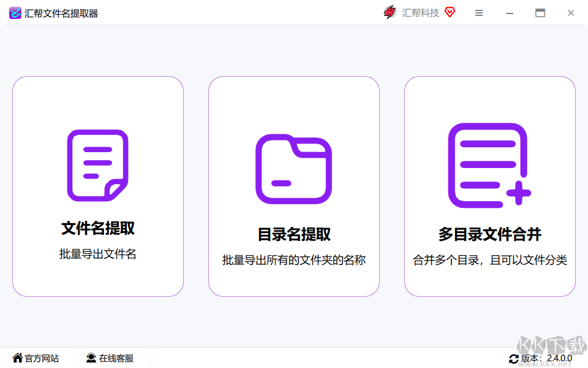Click the heart badge next to 汇帮科技
This screenshot has height=368, width=588.
tap(449, 12)
